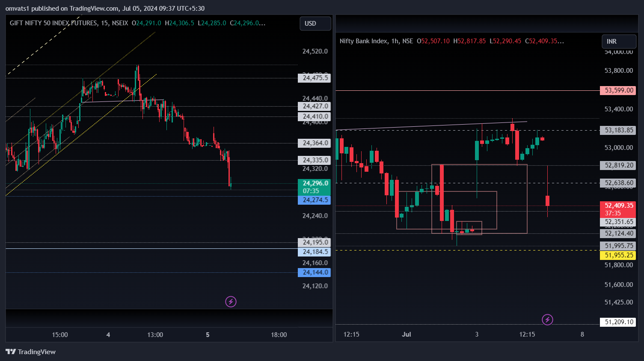Select the 24,410.0 price label
This screenshot has height=361, width=644.
point(315,116)
